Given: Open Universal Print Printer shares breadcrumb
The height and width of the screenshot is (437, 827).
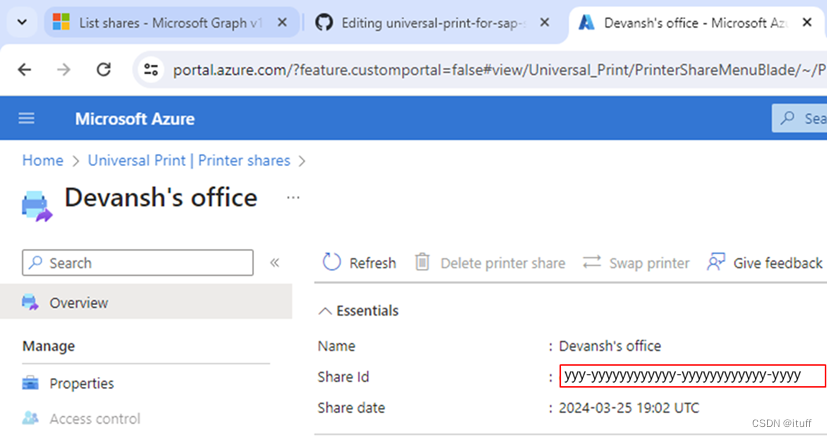Looking at the screenshot, I should click(189, 160).
